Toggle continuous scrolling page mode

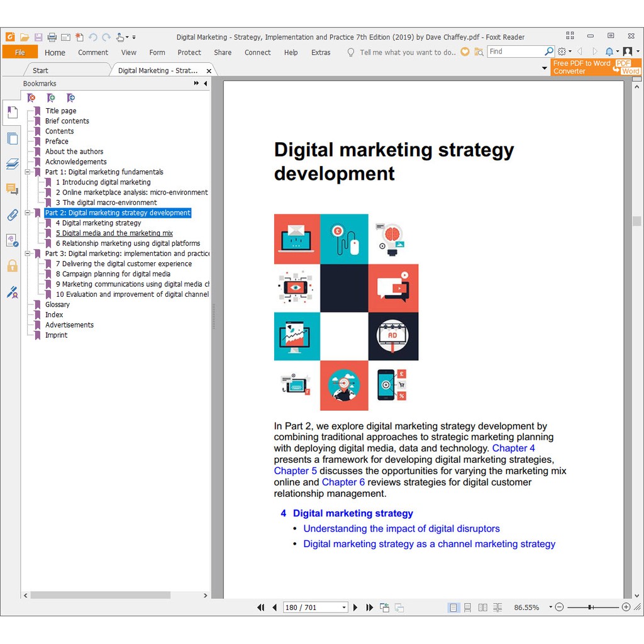(467, 608)
